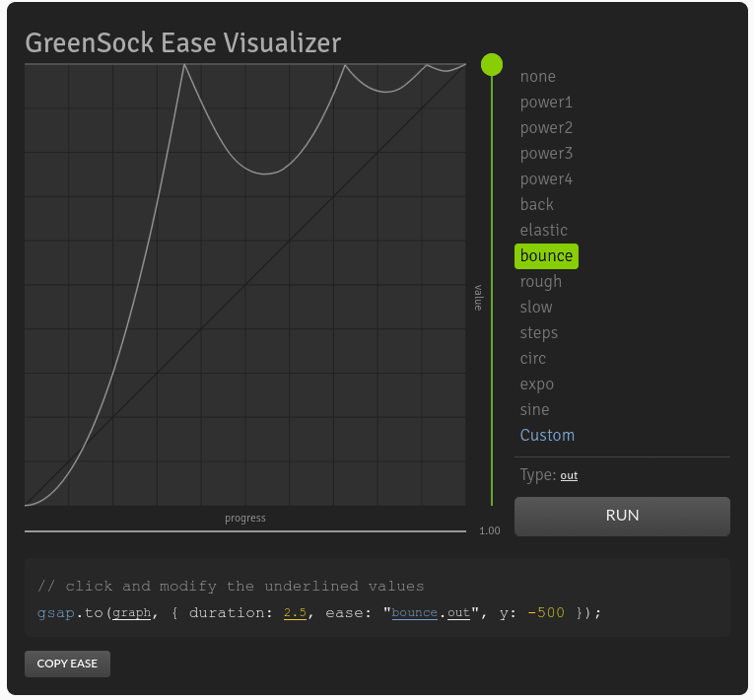This screenshot has width=754, height=700.
Task: Click the y value -500 in code
Action: click(546, 613)
